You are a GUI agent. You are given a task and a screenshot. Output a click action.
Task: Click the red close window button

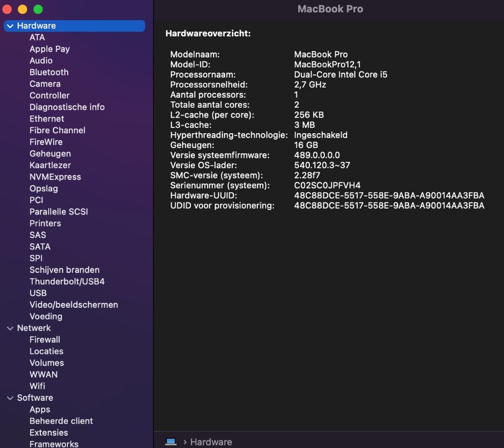point(7,9)
